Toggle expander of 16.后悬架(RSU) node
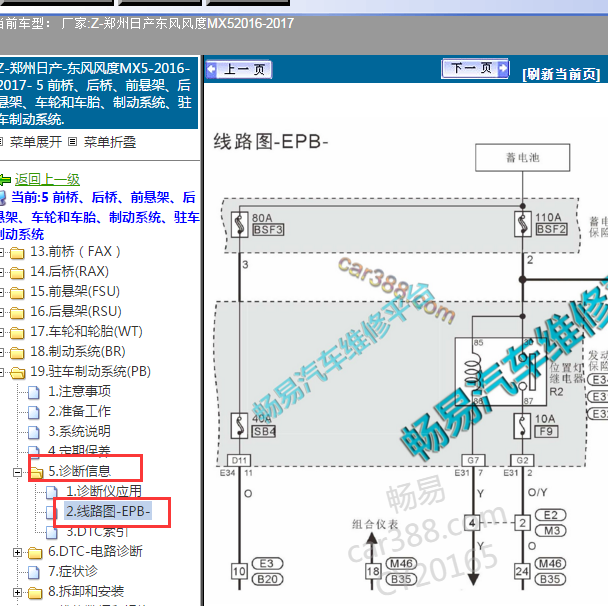Screen dimensions: 608x606 [1, 312]
